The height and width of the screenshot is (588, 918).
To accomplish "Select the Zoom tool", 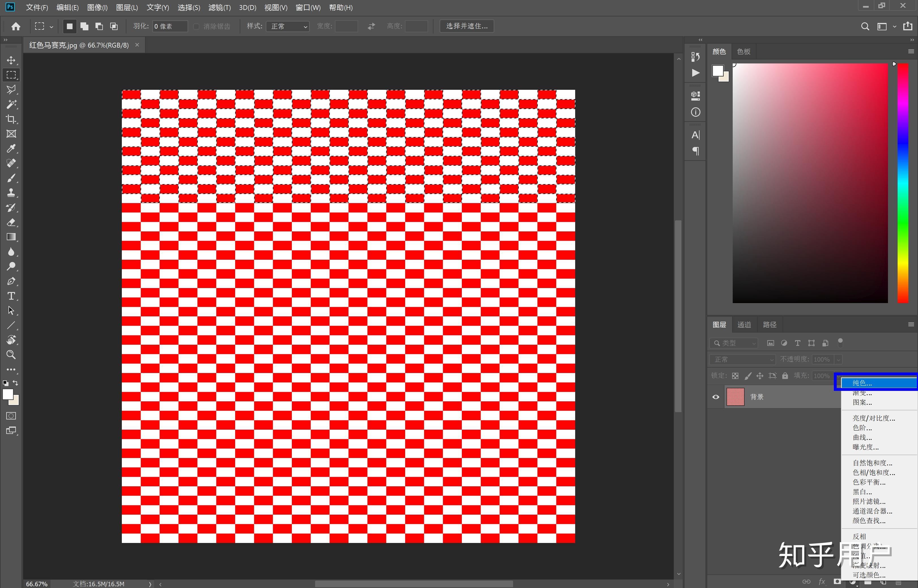I will click(x=11, y=355).
